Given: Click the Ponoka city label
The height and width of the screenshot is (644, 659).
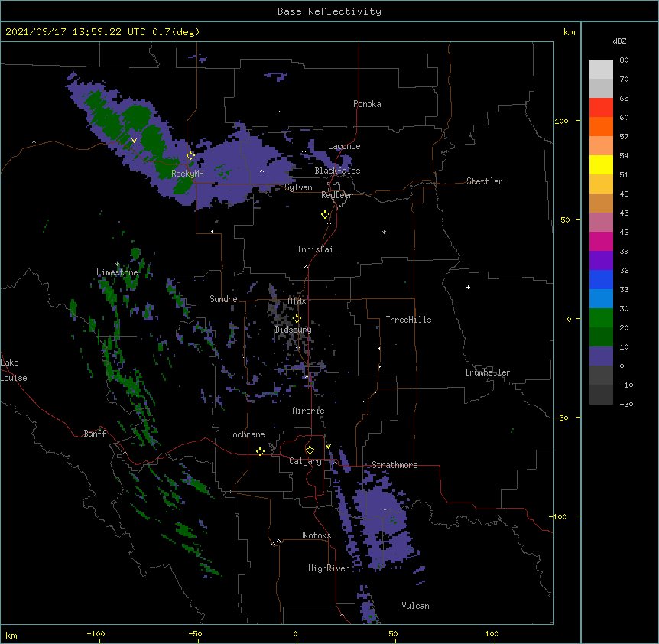Looking at the screenshot, I should 367,104.
